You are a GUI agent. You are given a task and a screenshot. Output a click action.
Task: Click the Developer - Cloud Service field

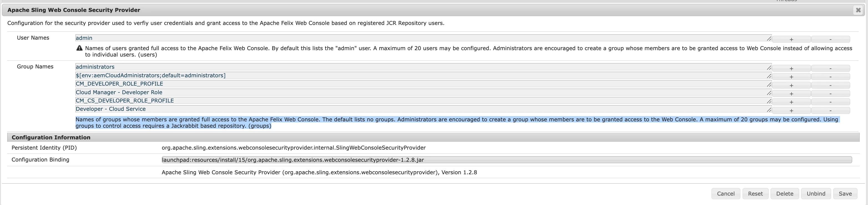tap(423, 109)
